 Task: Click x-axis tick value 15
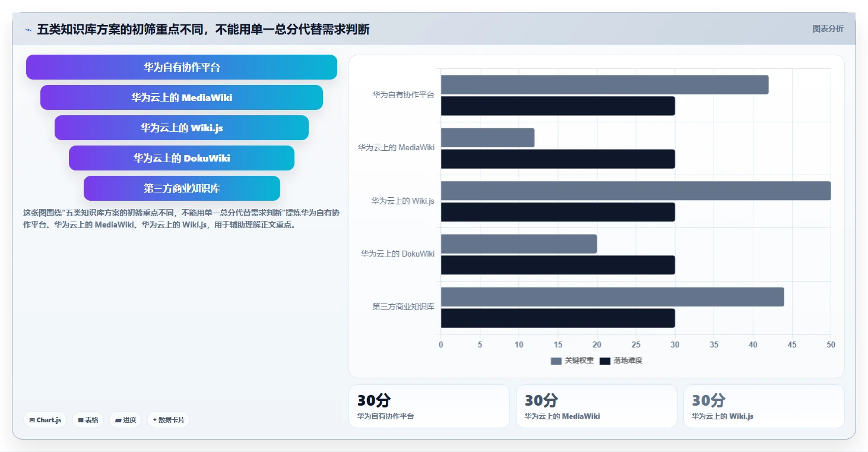(x=557, y=344)
